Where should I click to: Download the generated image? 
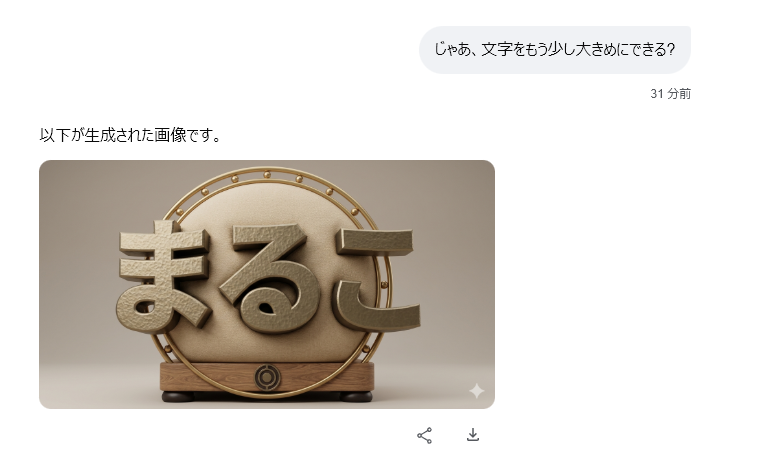pos(473,435)
